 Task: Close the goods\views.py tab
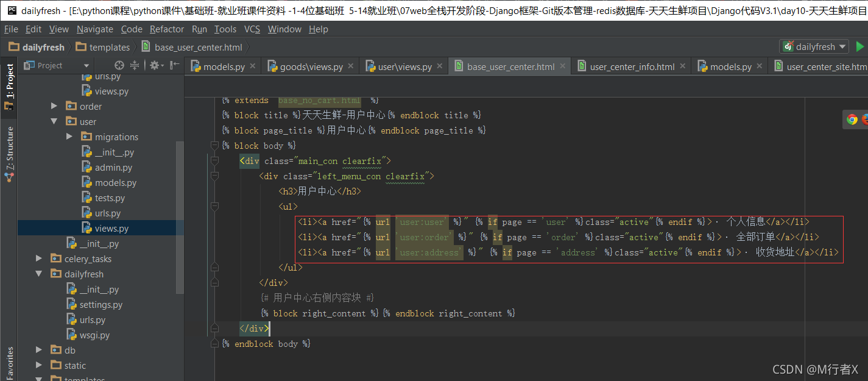[x=350, y=66]
